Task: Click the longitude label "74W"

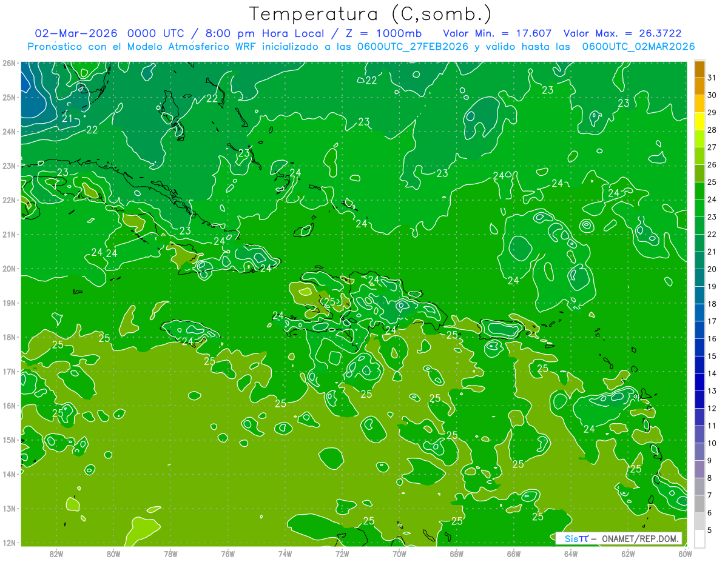Action: (x=285, y=554)
